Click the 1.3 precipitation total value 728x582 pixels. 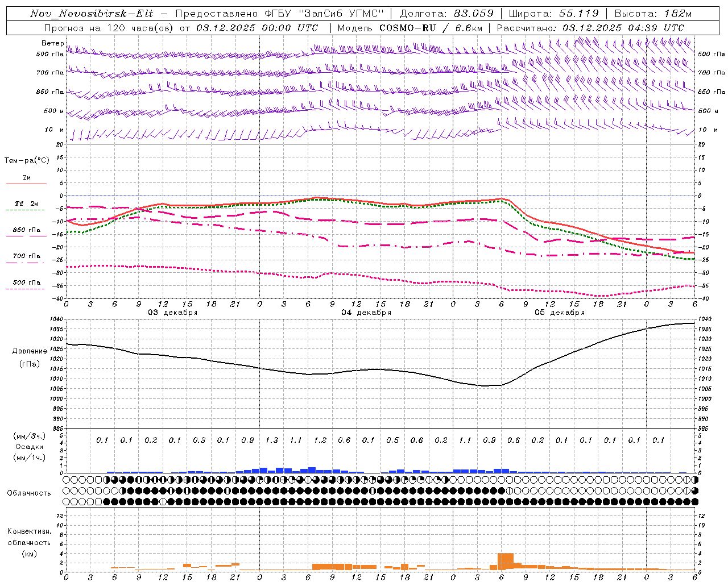[272, 440]
